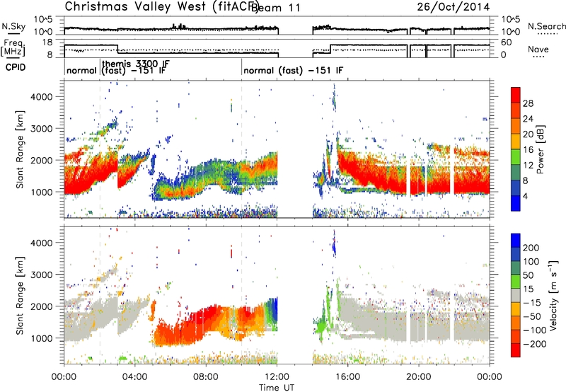Pick the yellow 16–20 dB power swatch
Screen dimensions: 566x392
pos(516,142)
